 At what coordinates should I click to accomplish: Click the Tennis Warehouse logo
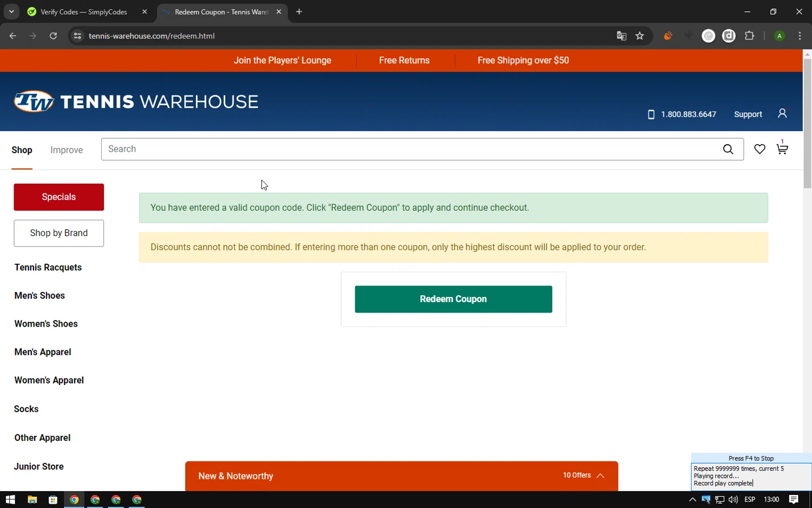click(x=136, y=101)
